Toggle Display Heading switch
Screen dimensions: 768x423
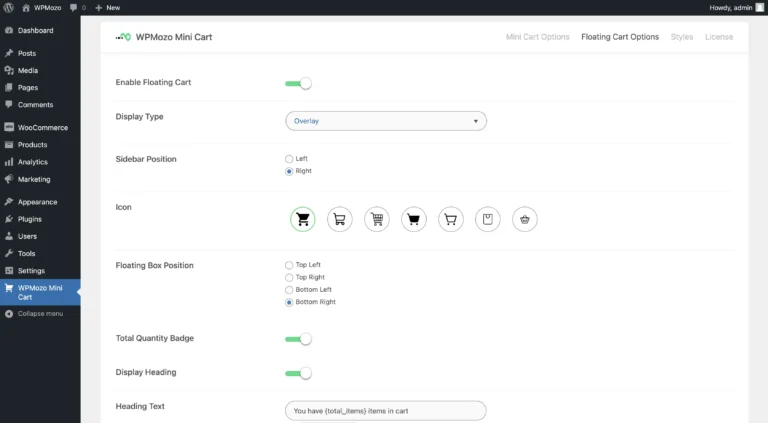tap(298, 373)
